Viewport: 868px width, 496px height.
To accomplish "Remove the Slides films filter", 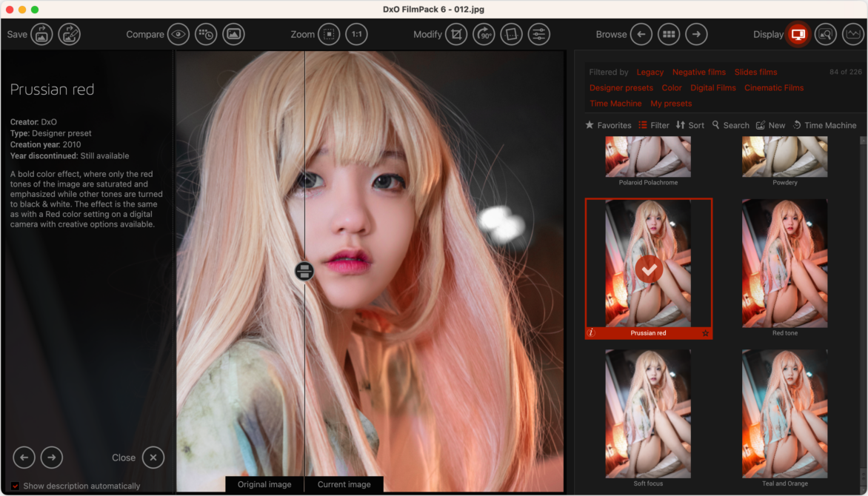I will 755,72.
